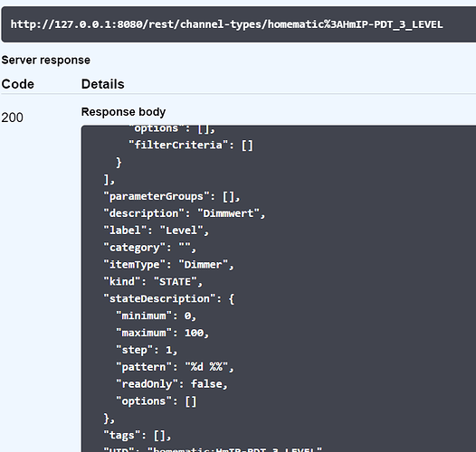Click the "step": 1 line
This screenshot has height=452, width=476.
(x=147, y=350)
